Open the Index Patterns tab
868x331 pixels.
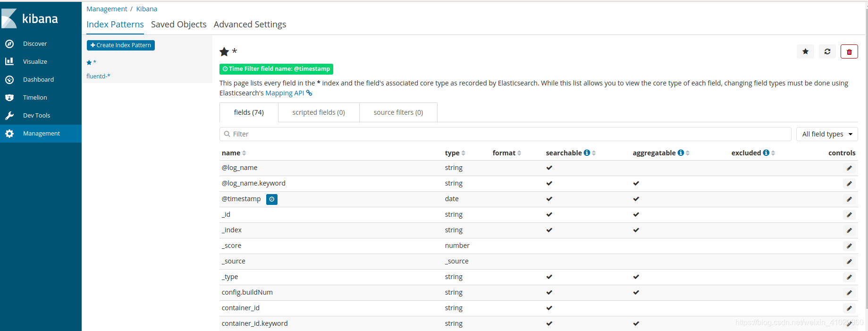click(x=115, y=24)
